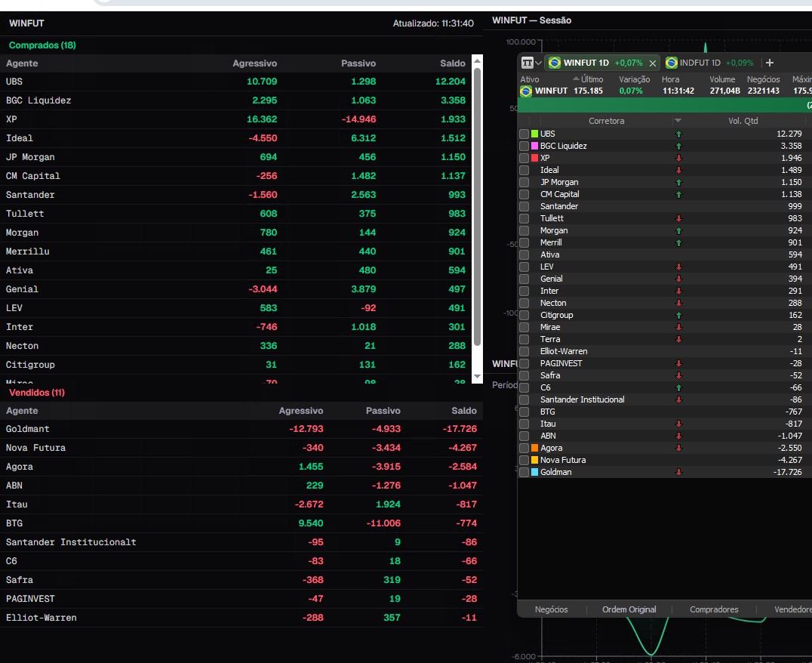This screenshot has height=663, width=812.
Task: Click the green up arrow in Merrill row
Action: point(678,242)
